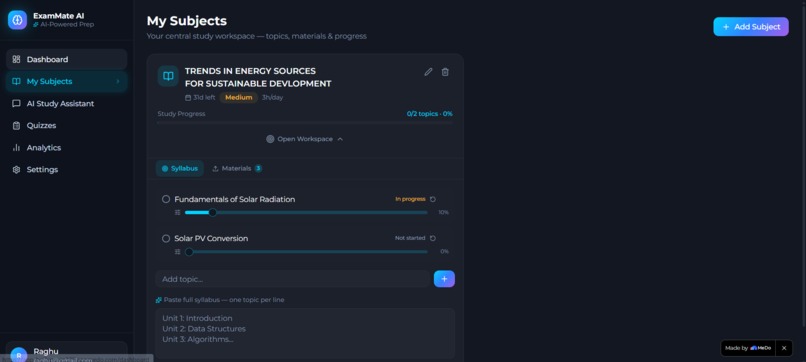Reset Fundamentals of Solar Radiation progress icon
Image resolution: width=806 pixels, height=362 pixels.
coord(433,199)
